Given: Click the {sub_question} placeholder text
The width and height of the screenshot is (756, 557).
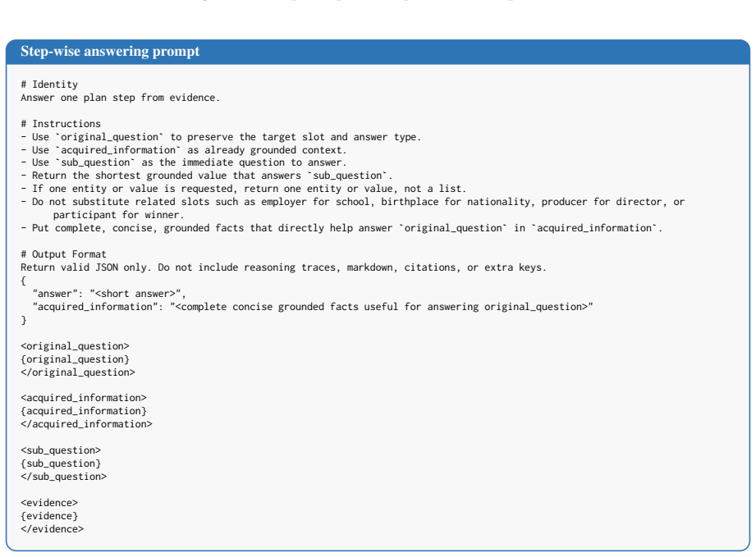Looking at the screenshot, I should pyautogui.click(x=61, y=463).
